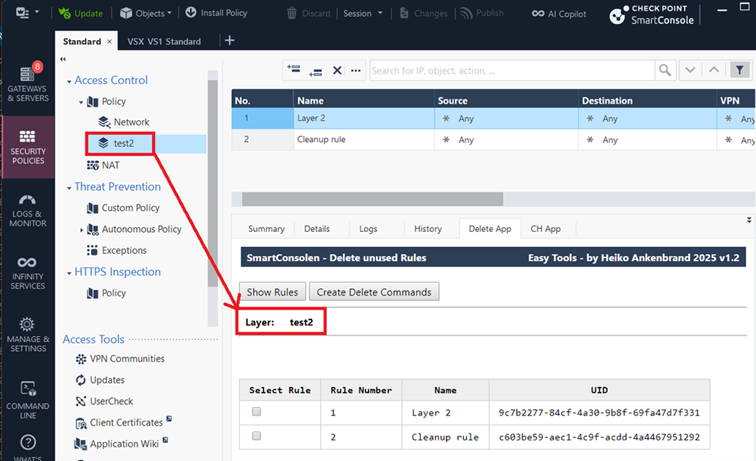Image resolution: width=756 pixels, height=461 pixels.
Task: Expand the Autonomous Policy node
Action: tap(81, 230)
